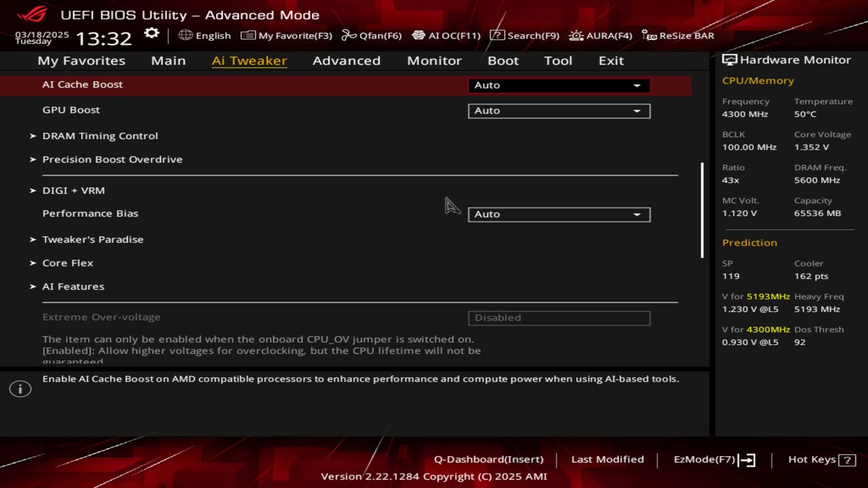Image resolution: width=868 pixels, height=488 pixels.
Task: Click the 03/18/2025 date text
Action: pos(42,34)
